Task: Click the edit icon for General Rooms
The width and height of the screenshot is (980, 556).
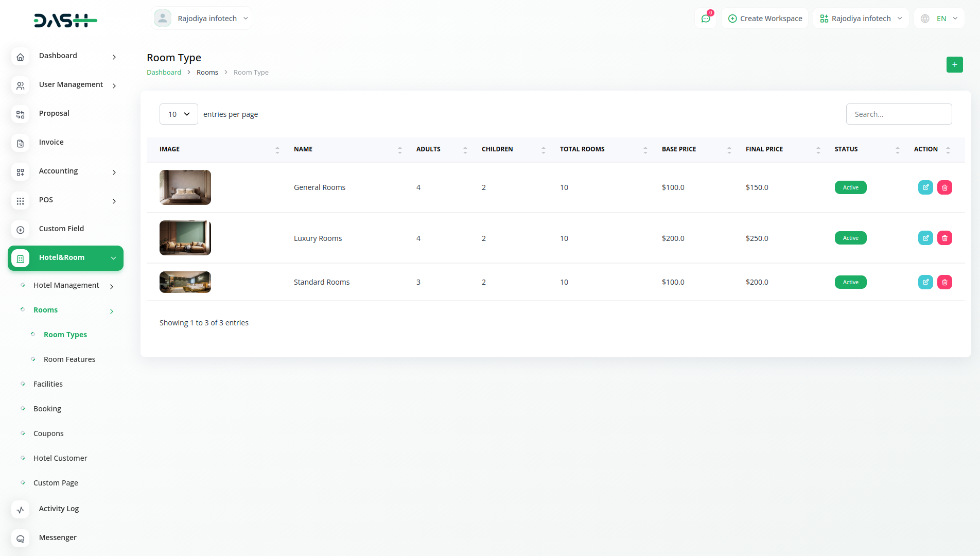Action: (x=925, y=187)
